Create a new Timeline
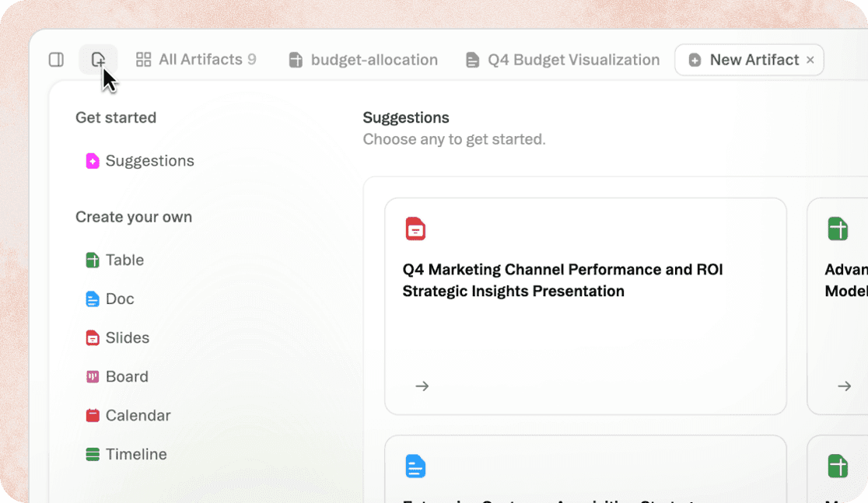 pyautogui.click(x=136, y=455)
